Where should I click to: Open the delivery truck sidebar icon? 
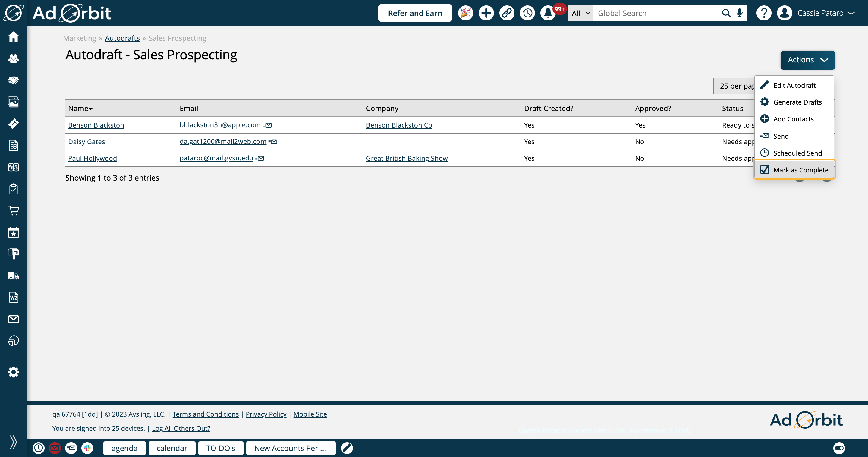click(x=14, y=276)
